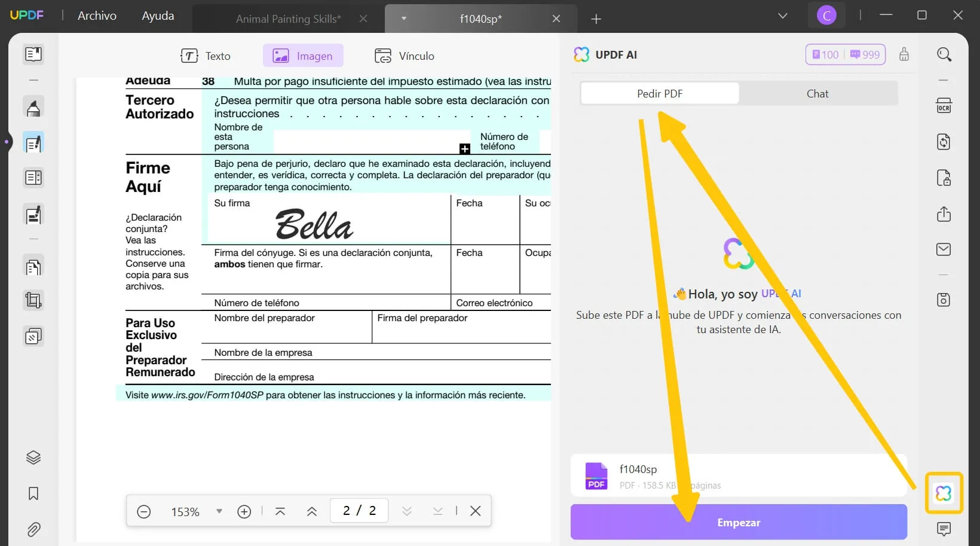Add a new tab with plus button
The image size is (980, 546).
[x=596, y=19]
